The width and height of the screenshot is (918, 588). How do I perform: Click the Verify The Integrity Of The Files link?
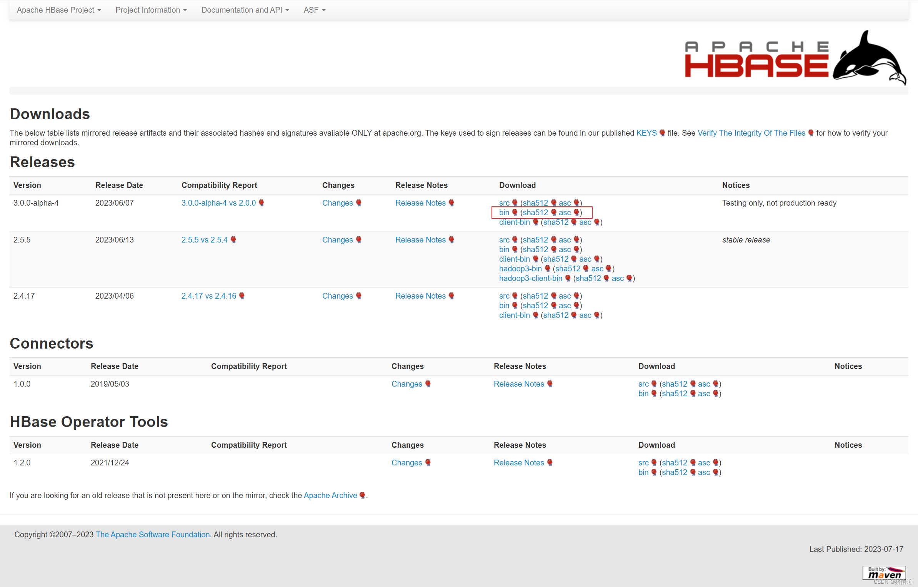751,133
